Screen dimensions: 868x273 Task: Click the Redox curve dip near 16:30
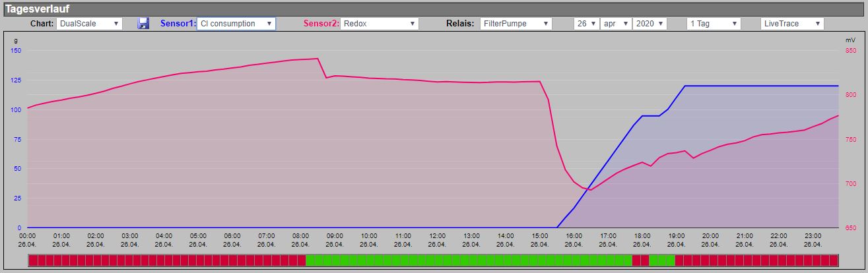click(591, 190)
